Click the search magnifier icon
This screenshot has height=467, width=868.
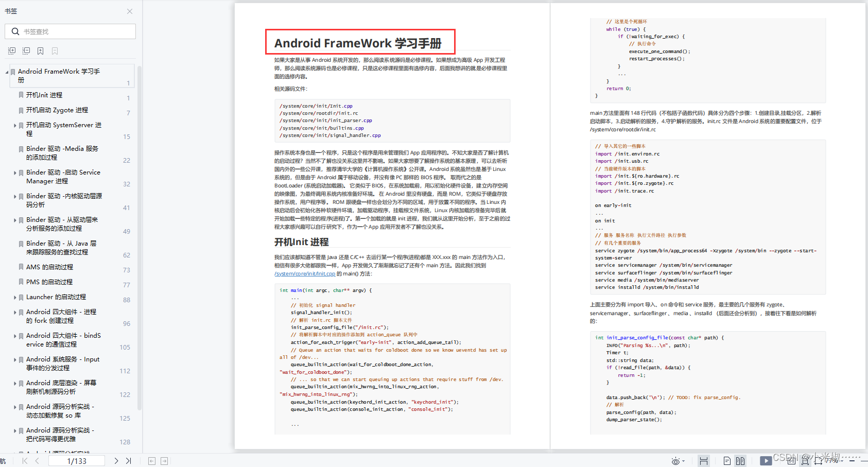(15, 31)
